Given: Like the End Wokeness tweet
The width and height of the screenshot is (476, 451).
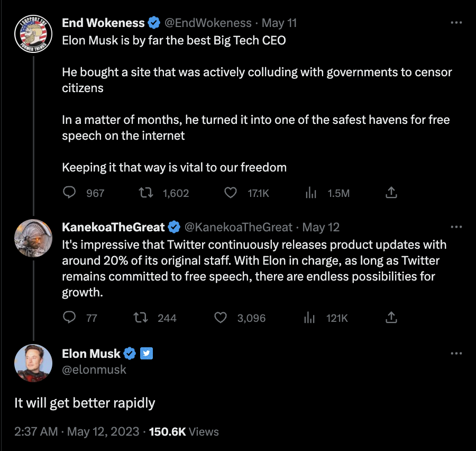Looking at the screenshot, I should 231,193.
